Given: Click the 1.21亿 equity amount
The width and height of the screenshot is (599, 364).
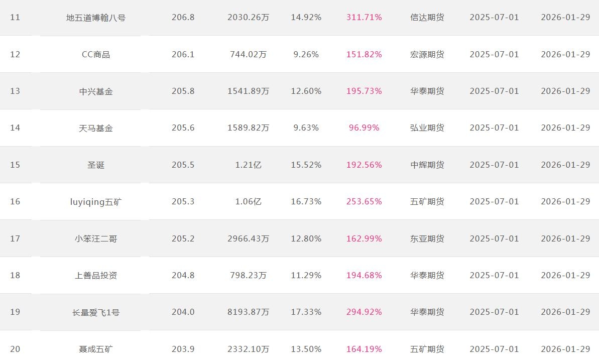Looking at the screenshot, I should click(x=248, y=165).
